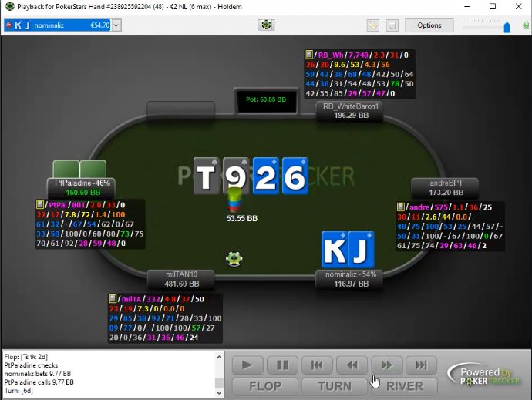The image size is (532, 400).
Task: Click PtPaladine's face-down hole cards
Action: point(79,169)
